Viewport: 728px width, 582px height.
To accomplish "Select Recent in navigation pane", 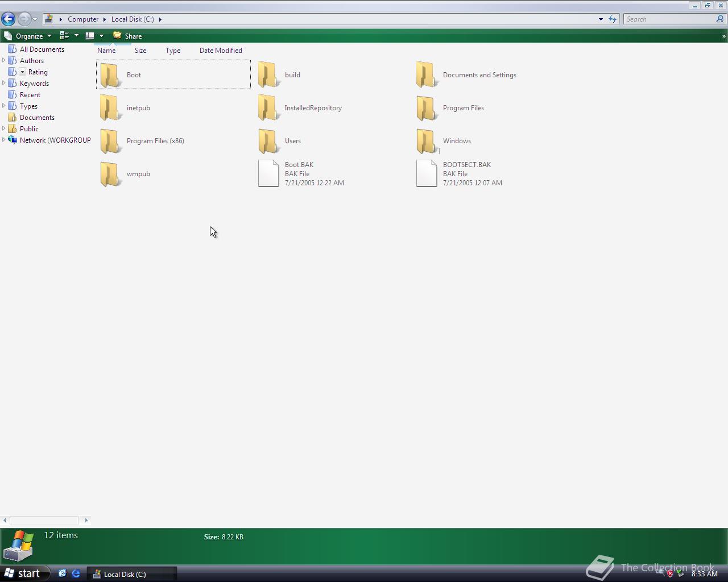I will click(x=30, y=95).
